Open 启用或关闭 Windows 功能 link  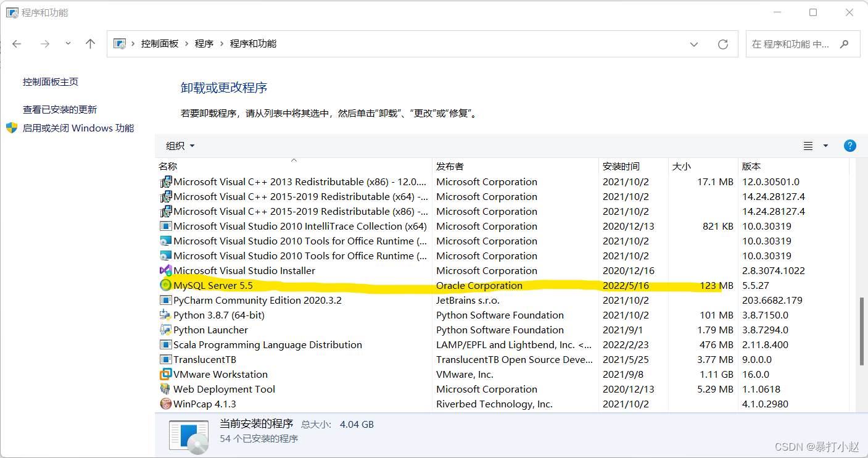(78, 128)
